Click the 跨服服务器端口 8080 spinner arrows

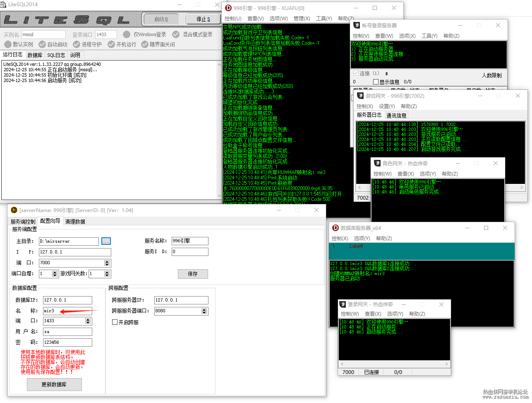click(x=204, y=311)
